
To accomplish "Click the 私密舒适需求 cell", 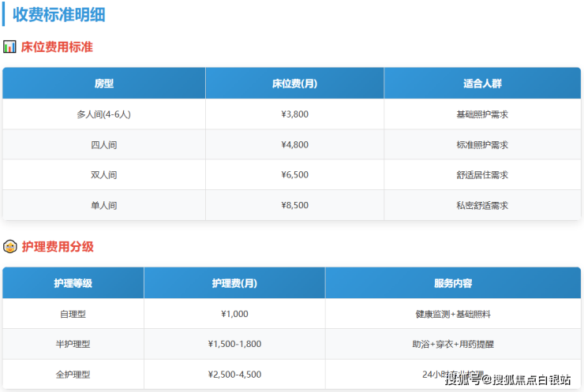I will point(482,205).
